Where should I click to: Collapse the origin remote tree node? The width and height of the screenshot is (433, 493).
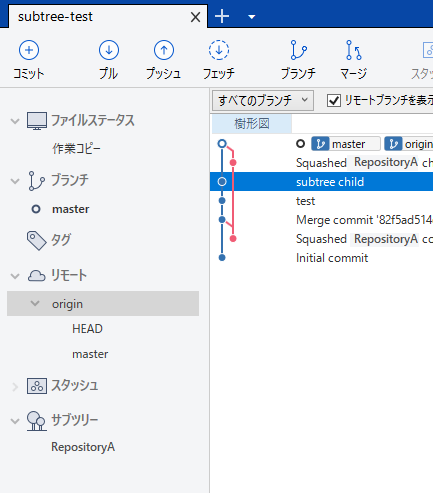point(35,303)
